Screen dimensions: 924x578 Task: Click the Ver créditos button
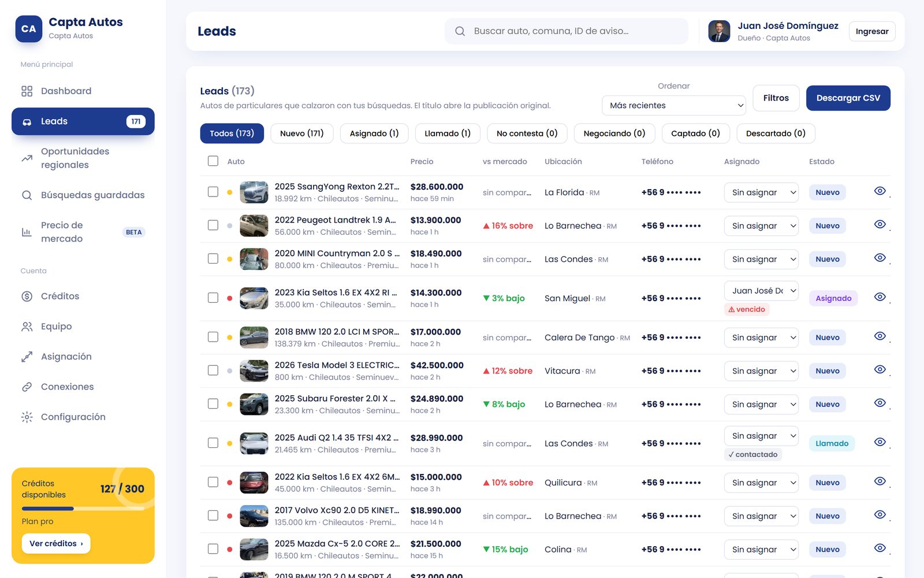[56, 544]
